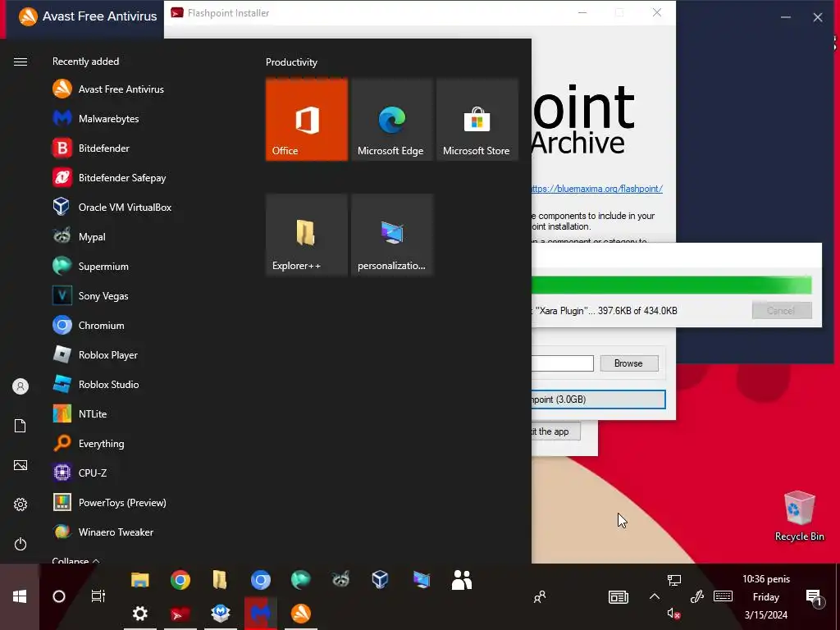Launch Bitdefender Safepay from the Start list

pyautogui.click(x=110, y=177)
